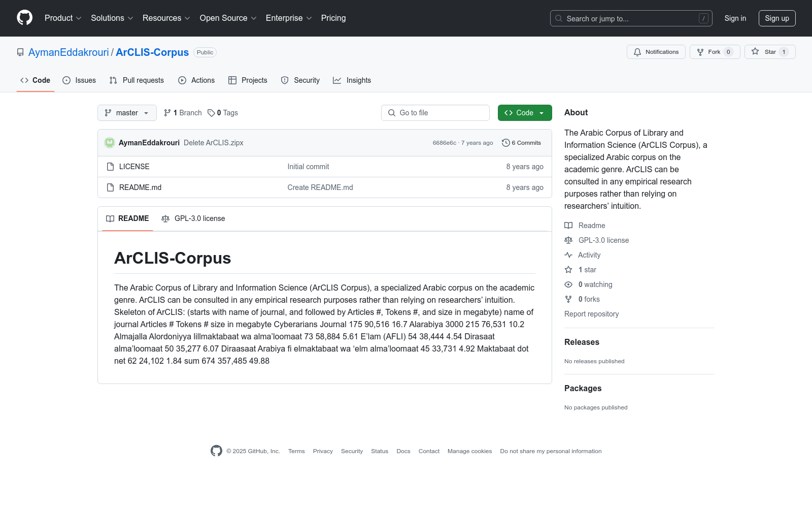Open the Privacy footer link
This screenshot has height=508, width=812.
pos(323,451)
